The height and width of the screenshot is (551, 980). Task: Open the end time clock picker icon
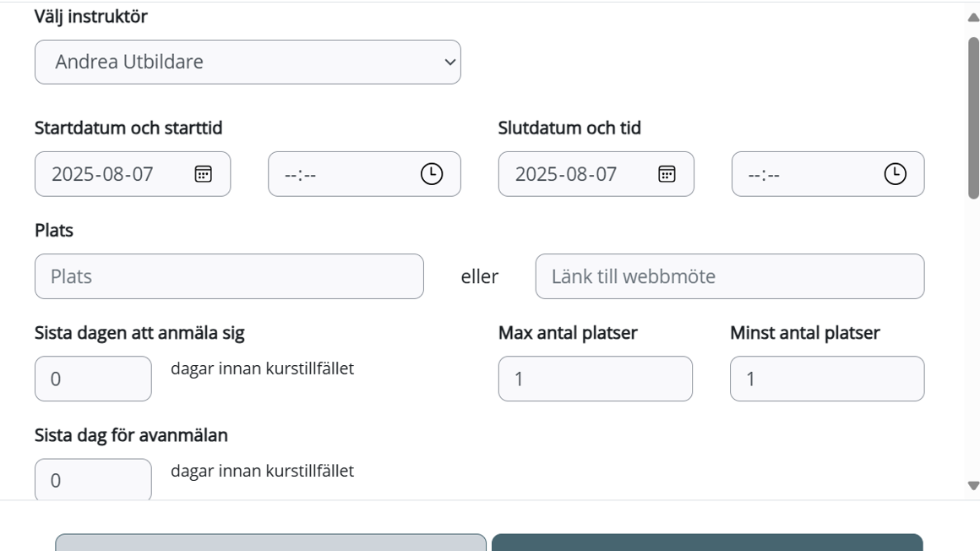point(895,174)
